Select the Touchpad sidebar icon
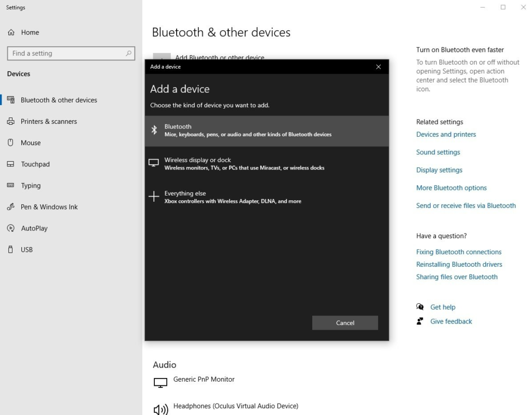This screenshot has width=532, height=415. point(11,164)
